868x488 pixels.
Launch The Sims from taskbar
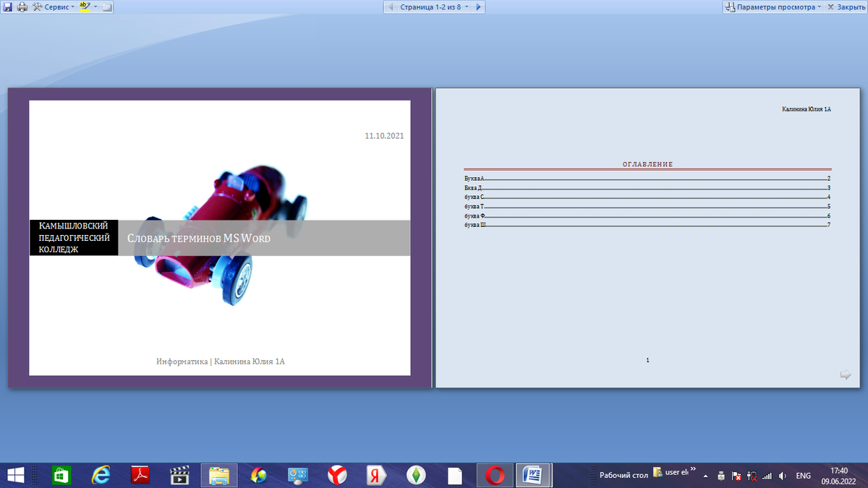click(x=415, y=475)
